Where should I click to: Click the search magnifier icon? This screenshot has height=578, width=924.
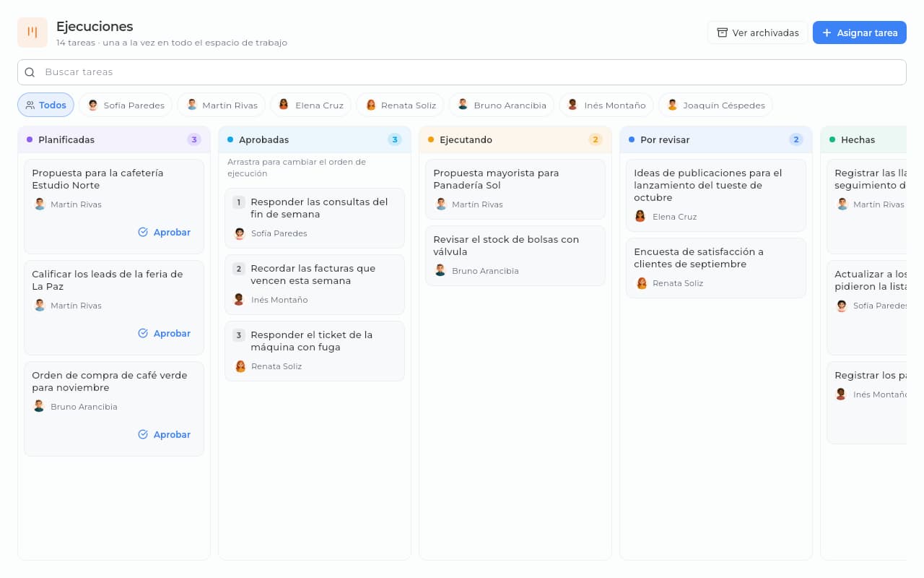(x=30, y=72)
